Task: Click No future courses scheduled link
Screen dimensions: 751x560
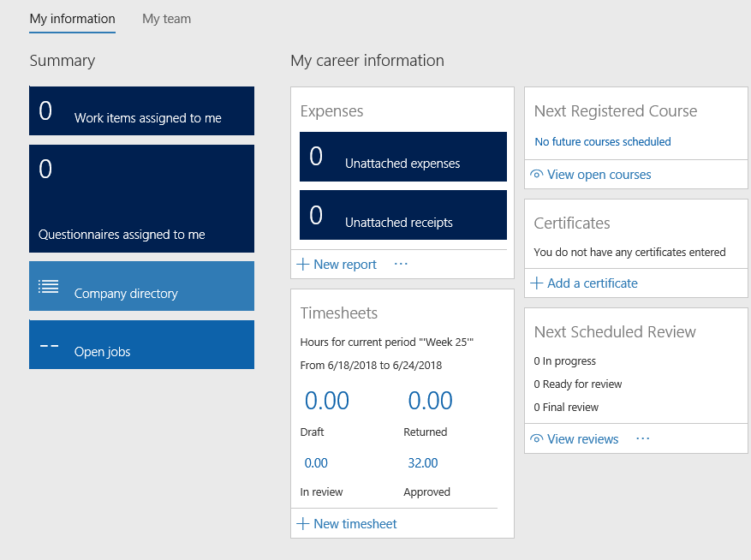Action: [603, 142]
